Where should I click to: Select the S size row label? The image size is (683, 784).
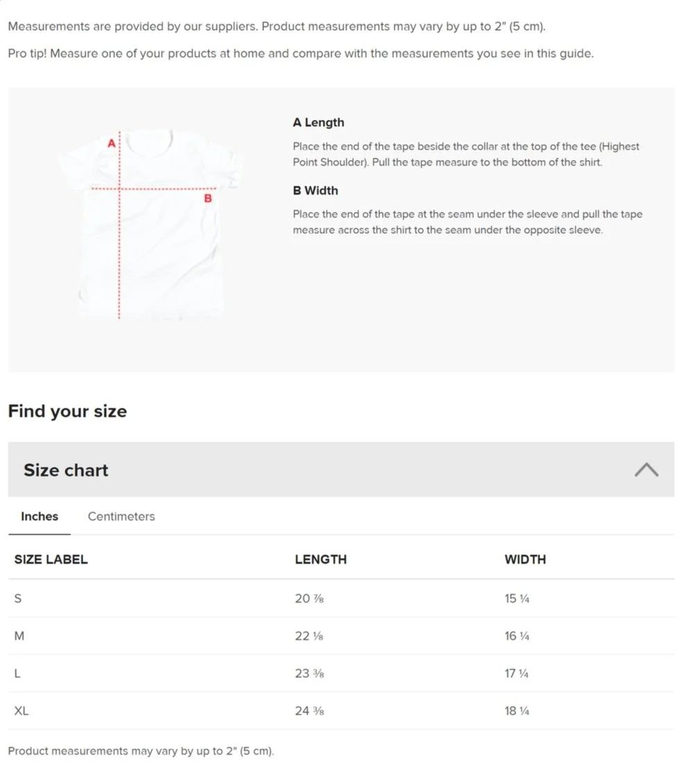18,598
